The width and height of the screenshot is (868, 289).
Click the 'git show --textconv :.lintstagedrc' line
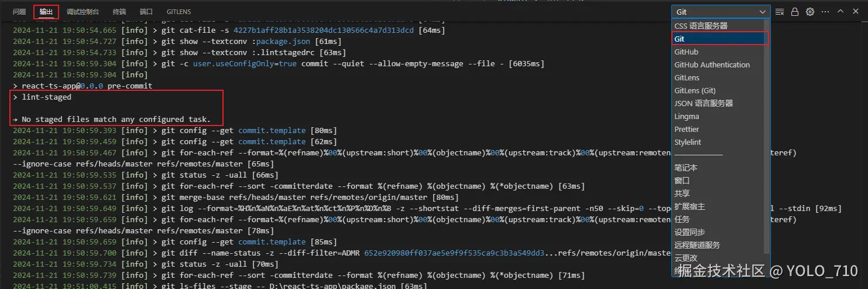(180, 52)
